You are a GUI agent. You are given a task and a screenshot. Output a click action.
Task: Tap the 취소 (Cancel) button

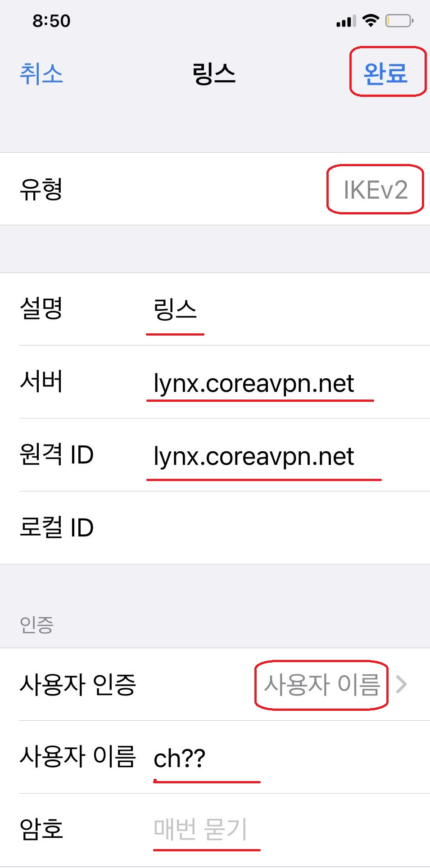41,73
